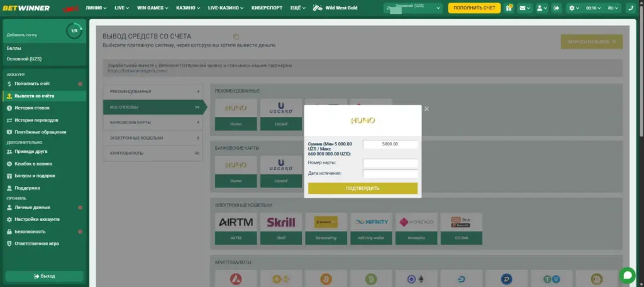Image resolution: width=644 pixels, height=287 pixels.
Task: Choose the Skrill wallet tile
Action: pyautogui.click(x=281, y=228)
